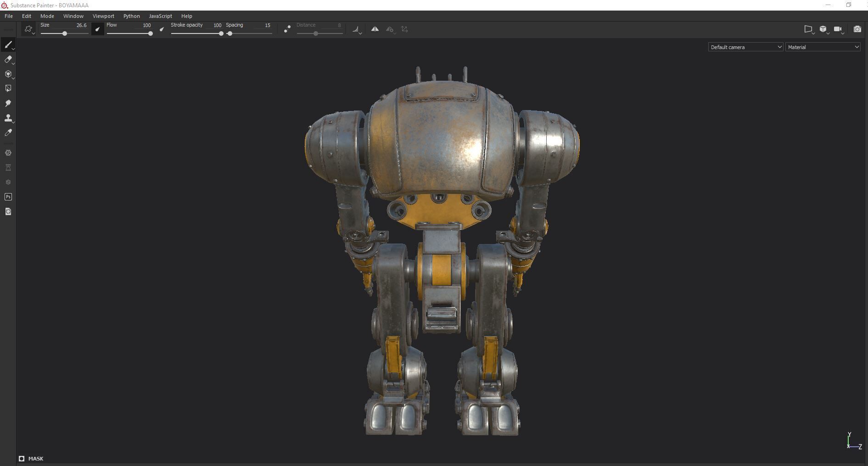Open the viewport mode dropdown
The width and height of the screenshot is (868, 466).
point(809,30)
